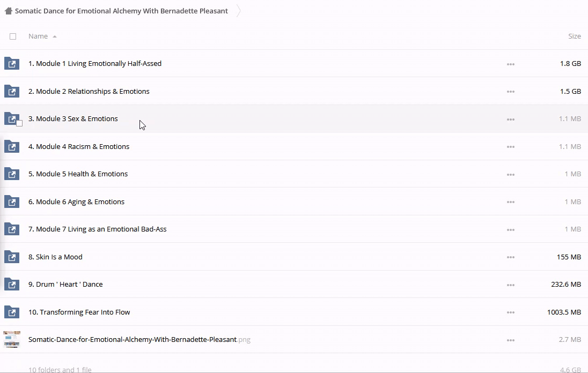Sort by the Name column header
The height and width of the screenshot is (373, 588).
pyautogui.click(x=38, y=36)
